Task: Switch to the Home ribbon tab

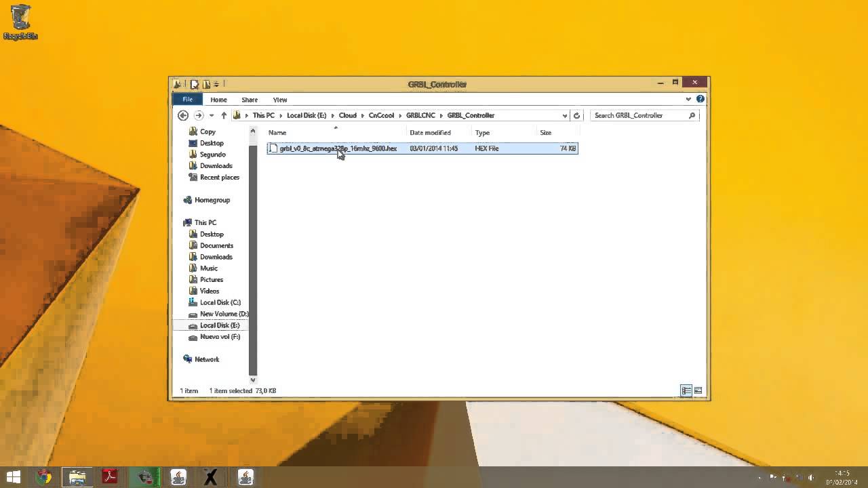Action: pyautogui.click(x=218, y=100)
